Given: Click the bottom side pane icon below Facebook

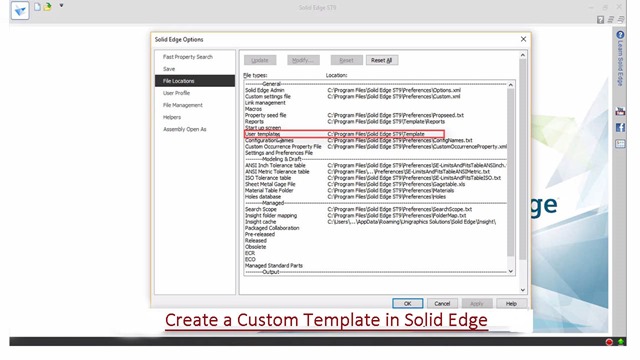Looking at the screenshot, I should (620, 144).
